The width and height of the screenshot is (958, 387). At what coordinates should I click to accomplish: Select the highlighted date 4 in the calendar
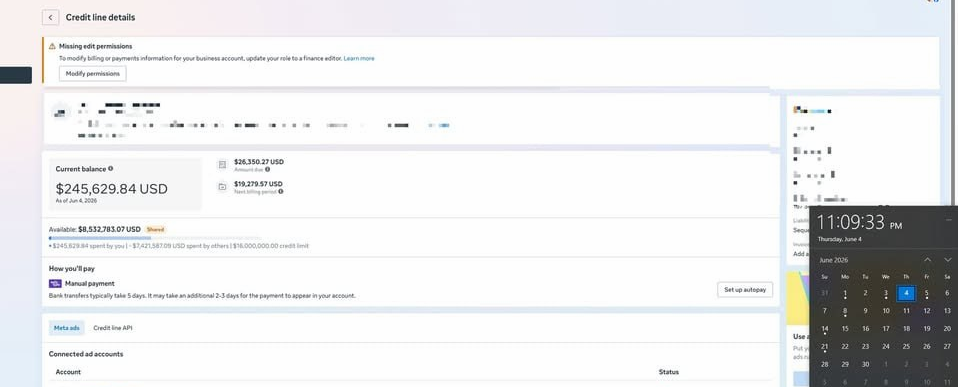pyautogui.click(x=906, y=293)
